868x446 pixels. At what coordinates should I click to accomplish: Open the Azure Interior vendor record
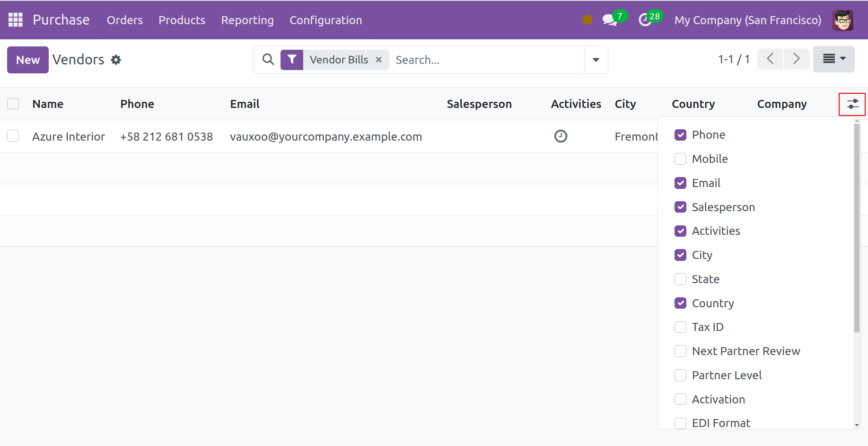[69, 136]
